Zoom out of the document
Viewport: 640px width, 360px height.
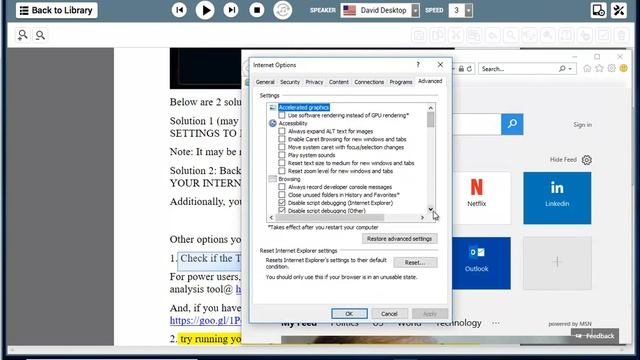[x=40, y=35]
